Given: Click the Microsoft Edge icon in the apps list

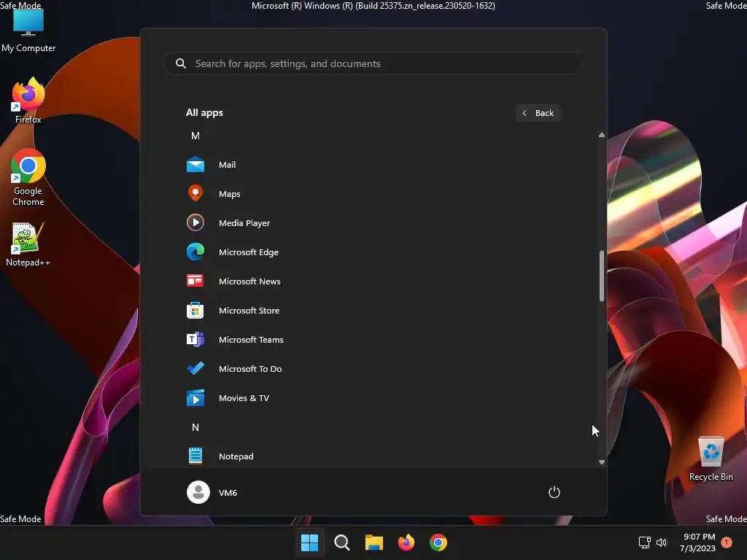Looking at the screenshot, I should point(196,252).
